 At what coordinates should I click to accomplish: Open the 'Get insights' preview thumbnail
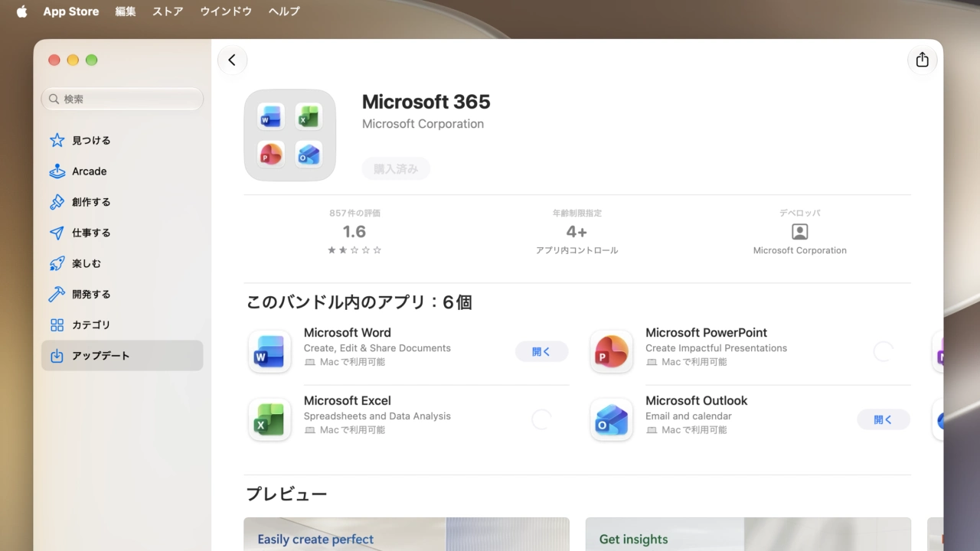click(748, 534)
